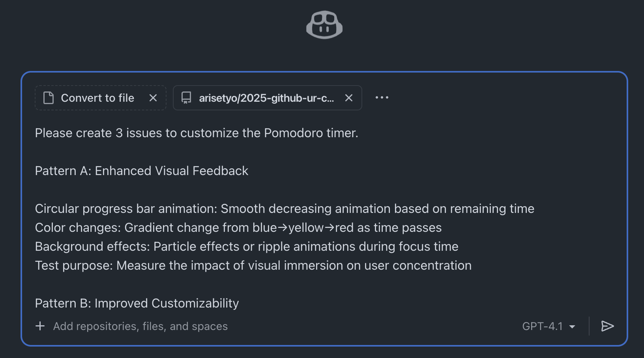
Task: Click the 'Pattern A: Enhanced Visual Feedback' line
Action: pos(142,171)
